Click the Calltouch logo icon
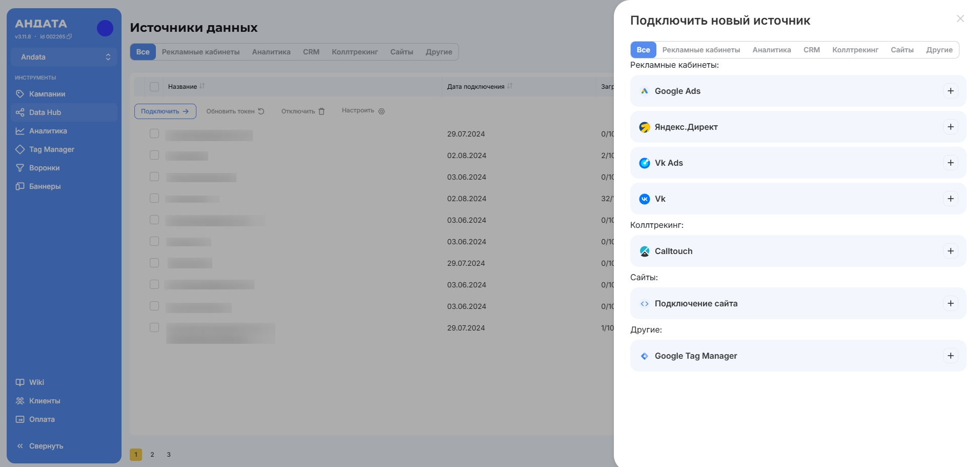Viewport: 980px width, 467px height. click(x=645, y=251)
